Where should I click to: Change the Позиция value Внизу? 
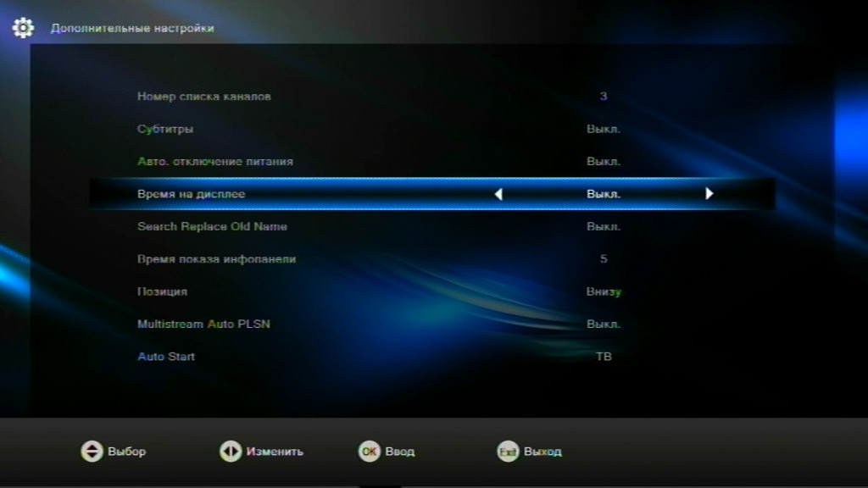(x=604, y=291)
